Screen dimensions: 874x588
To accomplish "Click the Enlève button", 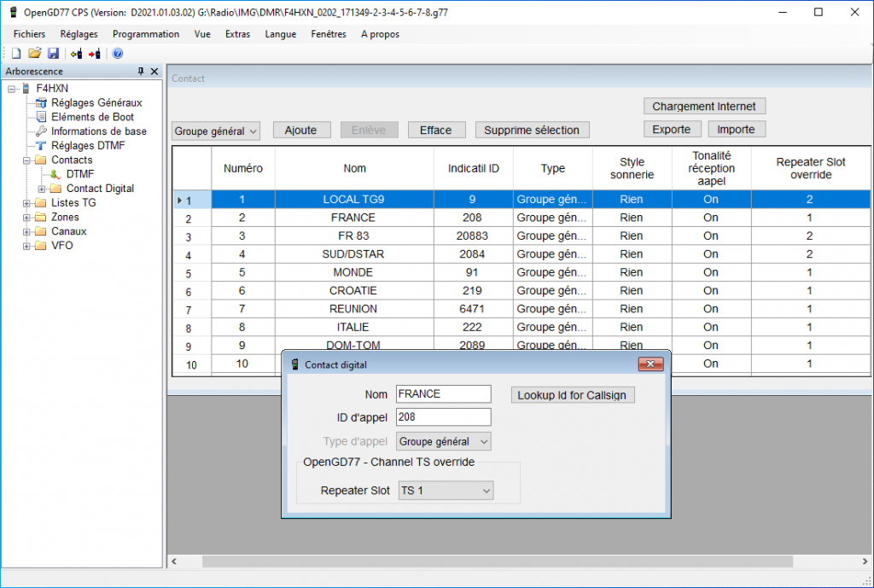I will pyautogui.click(x=369, y=130).
